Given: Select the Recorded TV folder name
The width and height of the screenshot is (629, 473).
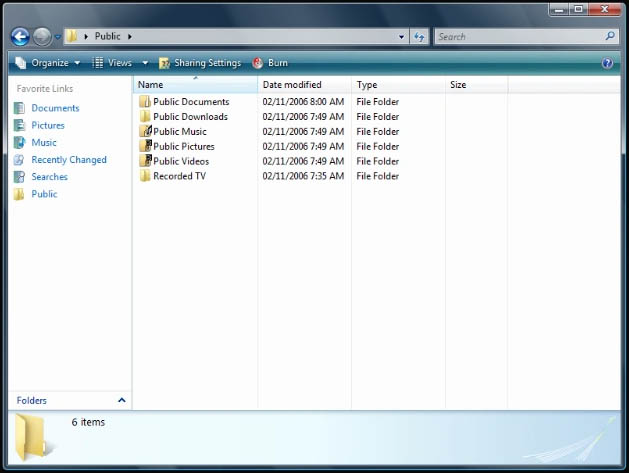Looking at the screenshot, I should (179, 176).
